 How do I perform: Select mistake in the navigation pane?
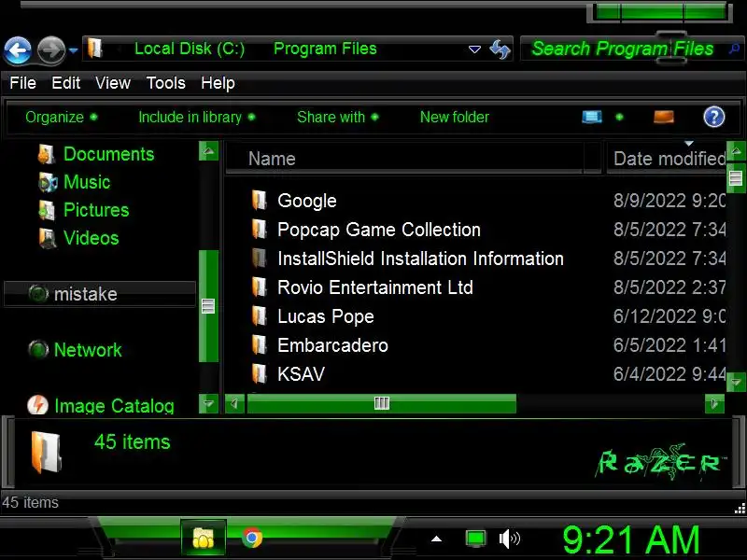click(100, 294)
